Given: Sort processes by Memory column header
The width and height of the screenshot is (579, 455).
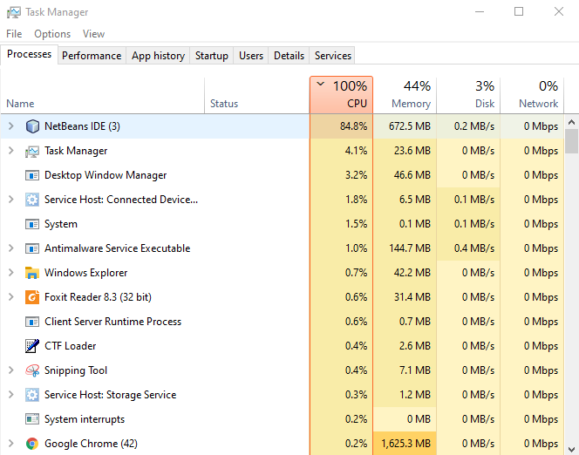Looking at the screenshot, I should point(405,95).
